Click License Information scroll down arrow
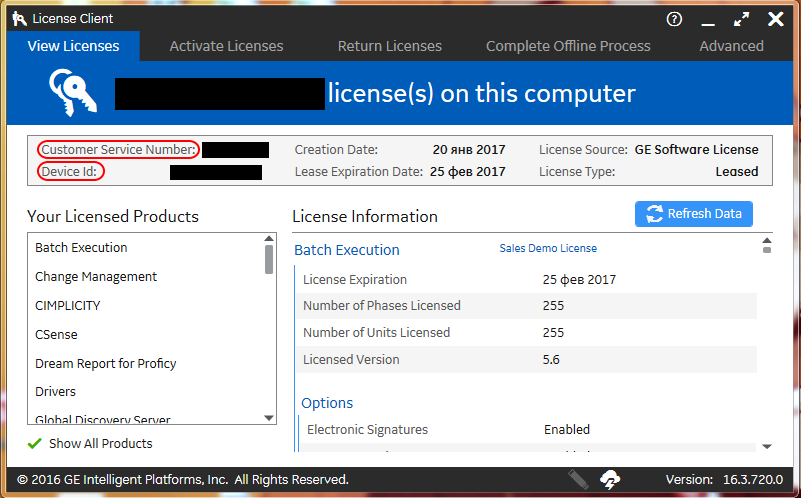801x498 pixels. pos(767,446)
